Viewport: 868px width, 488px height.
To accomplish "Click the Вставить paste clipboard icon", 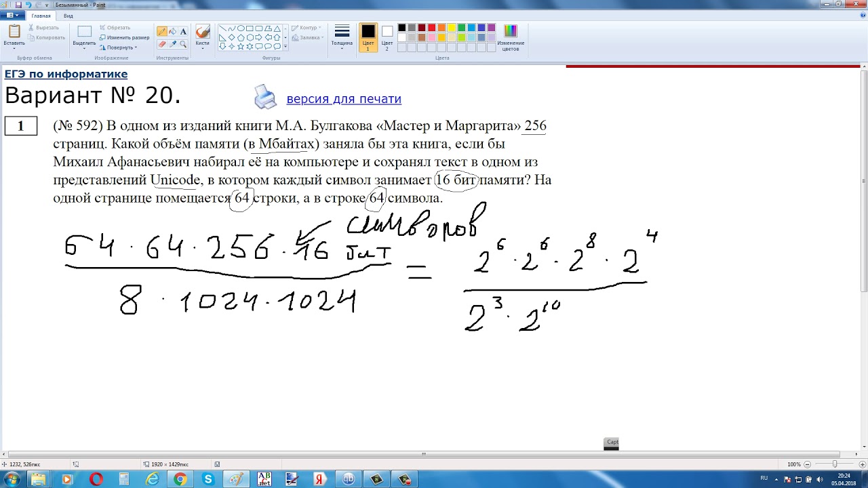I will point(14,31).
